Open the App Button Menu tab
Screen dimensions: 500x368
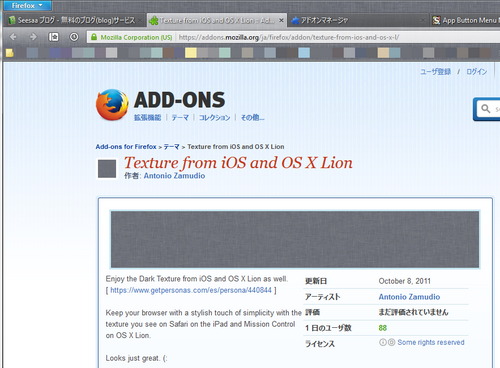click(465, 20)
